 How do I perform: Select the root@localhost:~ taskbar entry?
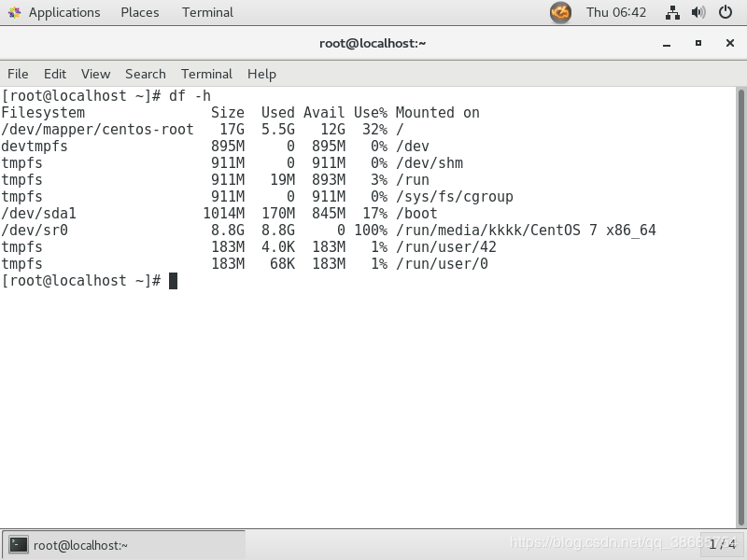[x=123, y=545]
